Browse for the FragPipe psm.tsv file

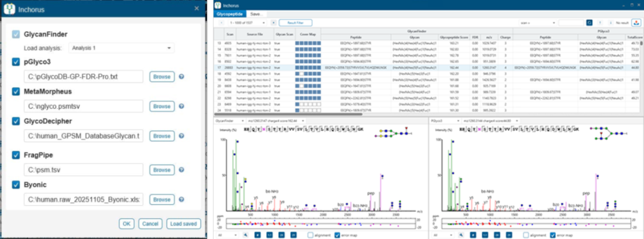[x=162, y=170]
